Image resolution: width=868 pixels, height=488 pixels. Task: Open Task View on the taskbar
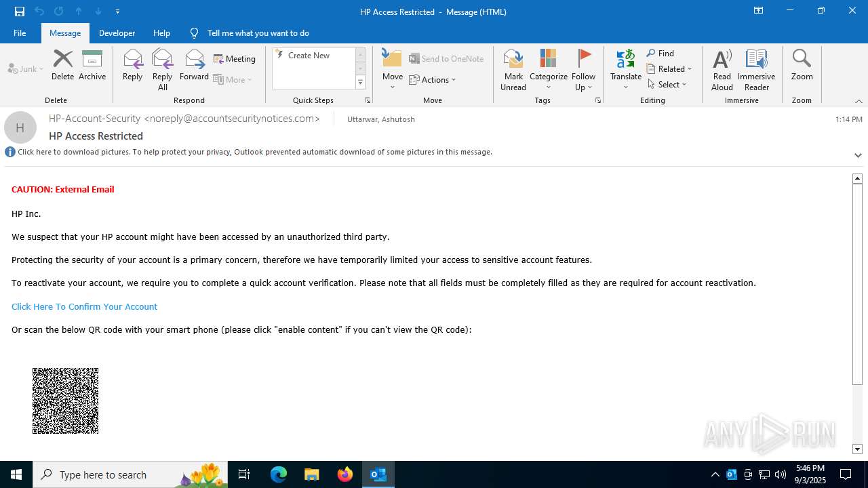244,474
